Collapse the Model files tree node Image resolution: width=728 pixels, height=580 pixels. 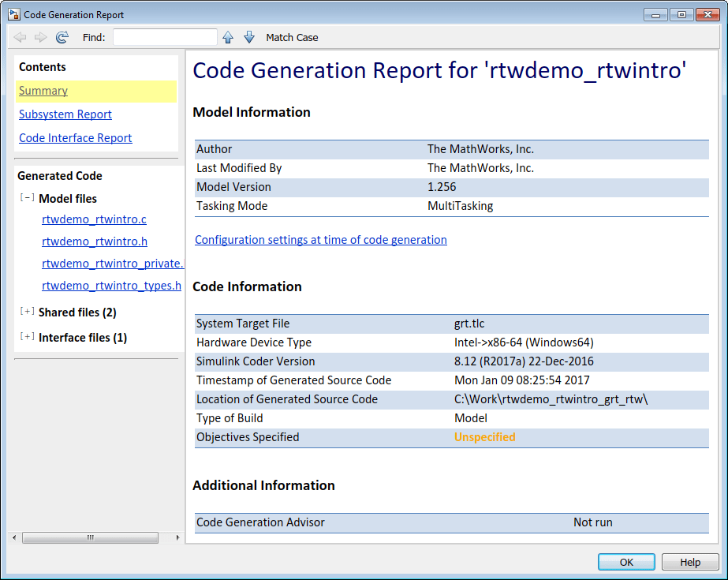point(27,198)
